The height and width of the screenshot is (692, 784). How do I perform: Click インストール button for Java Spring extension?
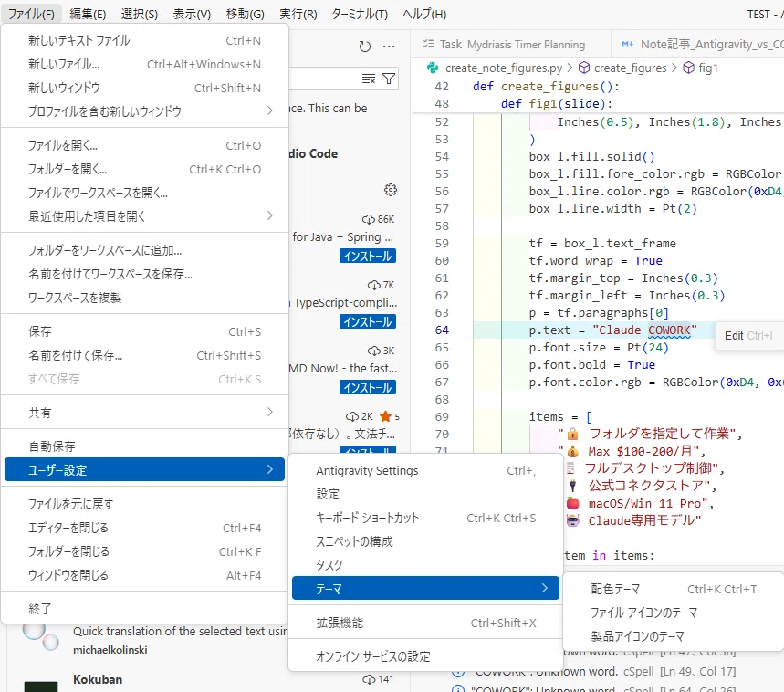pos(368,256)
